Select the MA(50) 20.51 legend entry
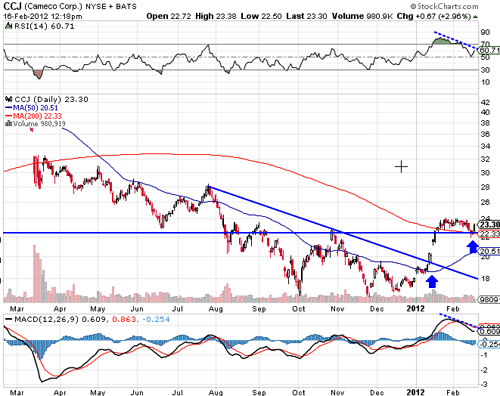The image size is (500, 396). click(x=31, y=108)
